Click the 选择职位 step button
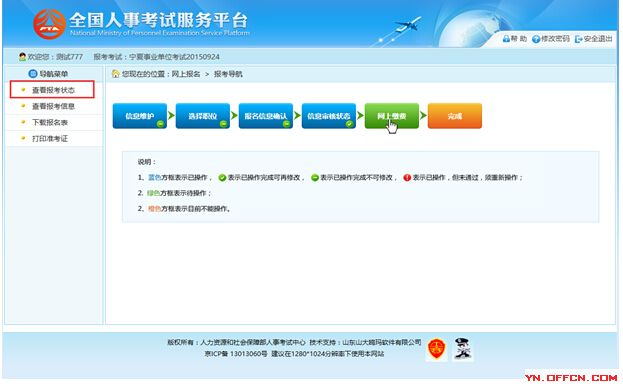The height and width of the screenshot is (387, 623). point(203,116)
